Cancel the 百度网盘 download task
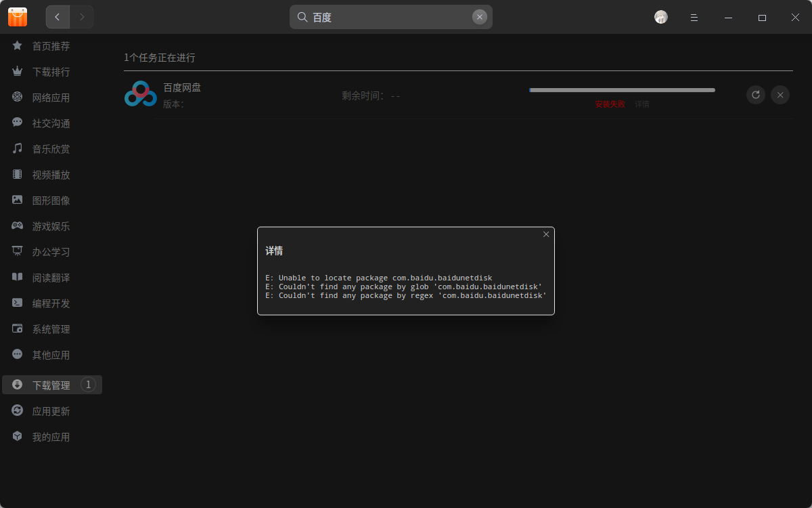Image resolution: width=812 pixels, height=508 pixels. pyautogui.click(x=780, y=95)
